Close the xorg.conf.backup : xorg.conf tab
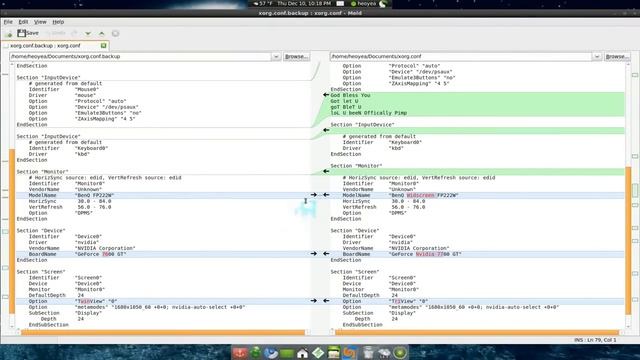The width and height of the screenshot is (640, 360). (x=104, y=46)
